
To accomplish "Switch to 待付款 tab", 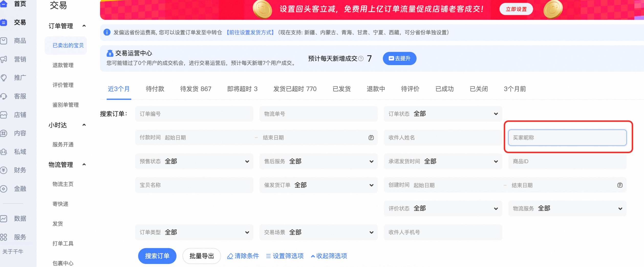I will (x=155, y=89).
